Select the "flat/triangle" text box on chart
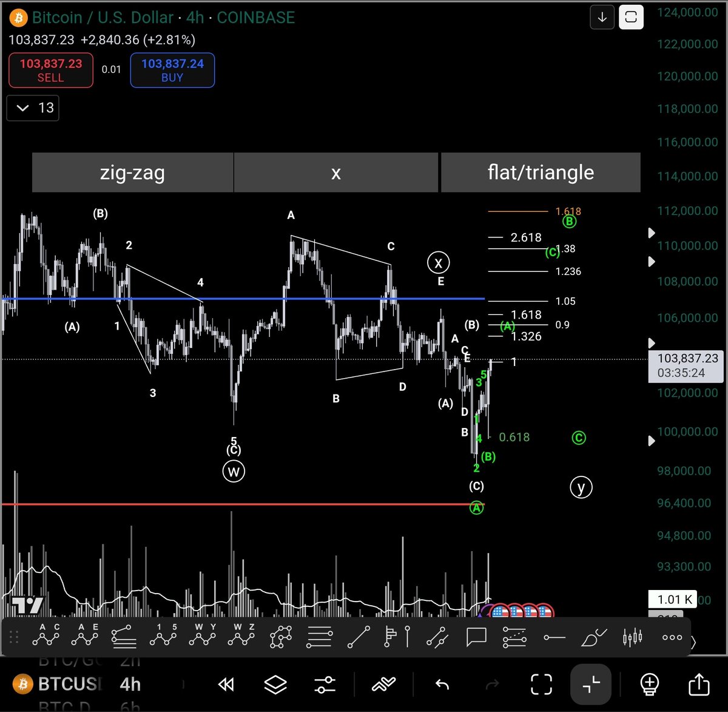 pyautogui.click(x=541, y=172)
